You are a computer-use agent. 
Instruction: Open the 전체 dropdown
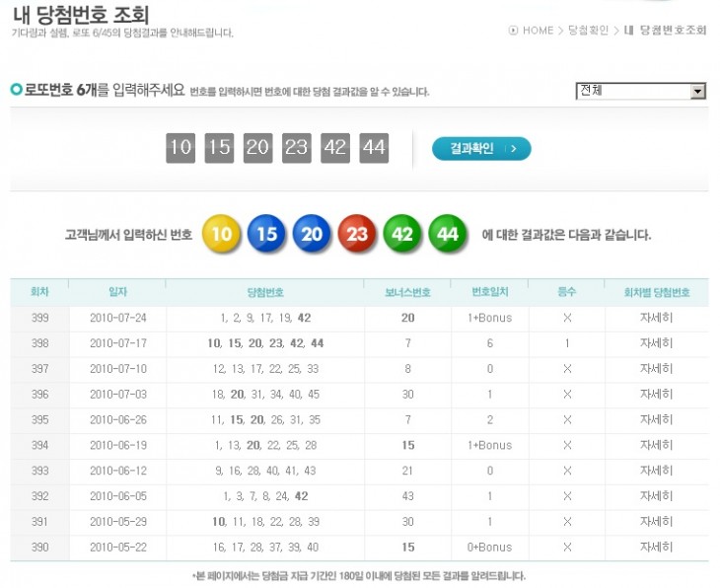click(x=640, y=91)
